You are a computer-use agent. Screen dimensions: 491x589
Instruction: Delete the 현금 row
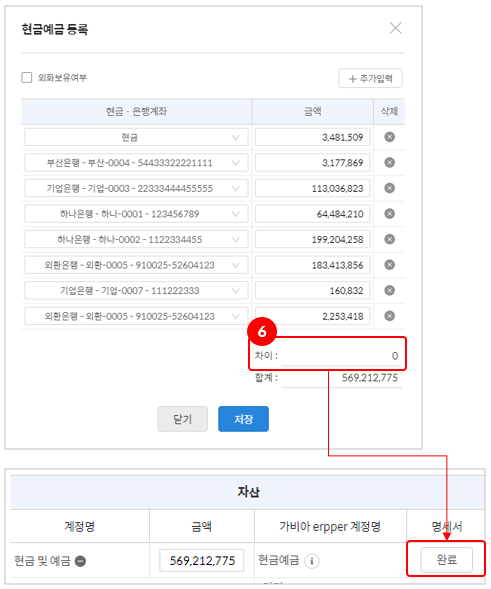390,137
